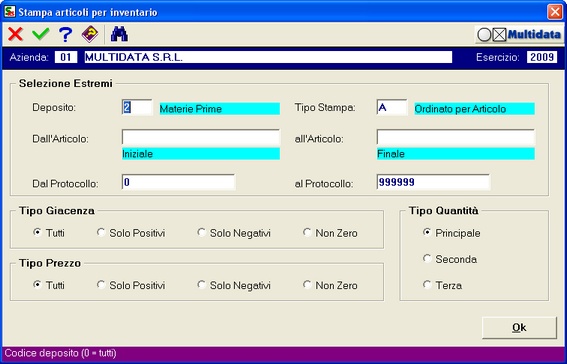
Task: Click the all'Articolo input field
Action: 456,137
